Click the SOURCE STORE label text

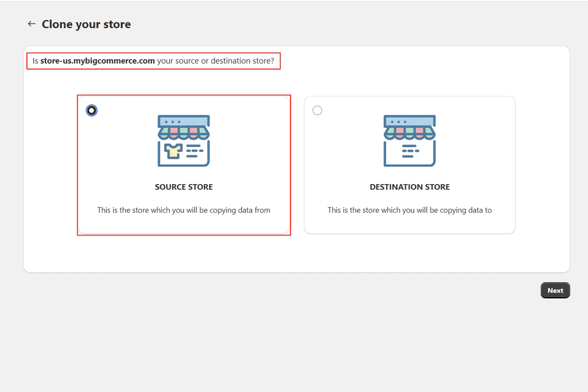pos(184,187)
